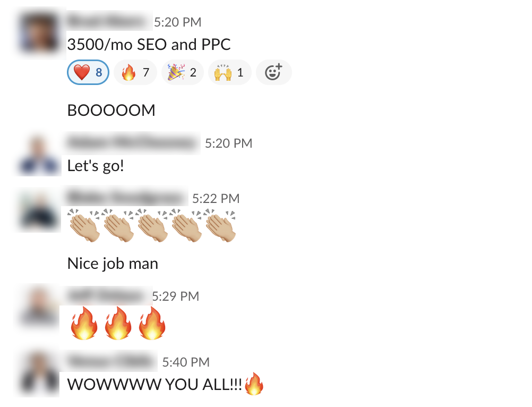Open the add reaction emoji picker

tap(274, 72)
